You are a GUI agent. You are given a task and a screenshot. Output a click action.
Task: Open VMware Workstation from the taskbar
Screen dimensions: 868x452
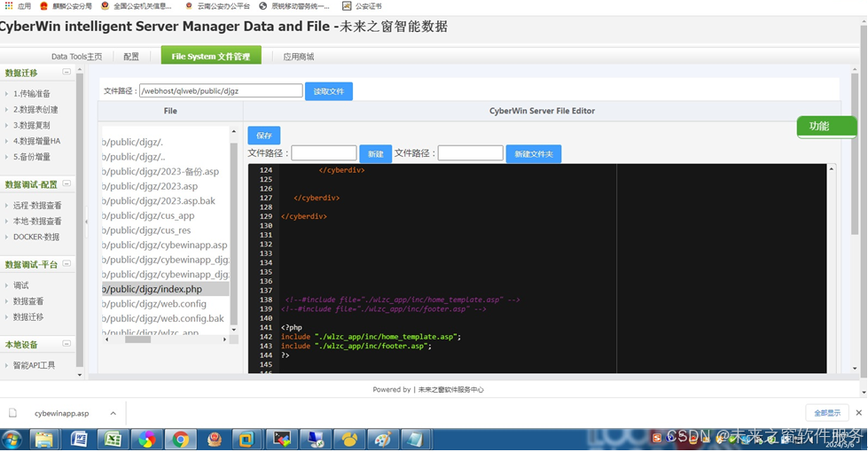click(246, 440)
